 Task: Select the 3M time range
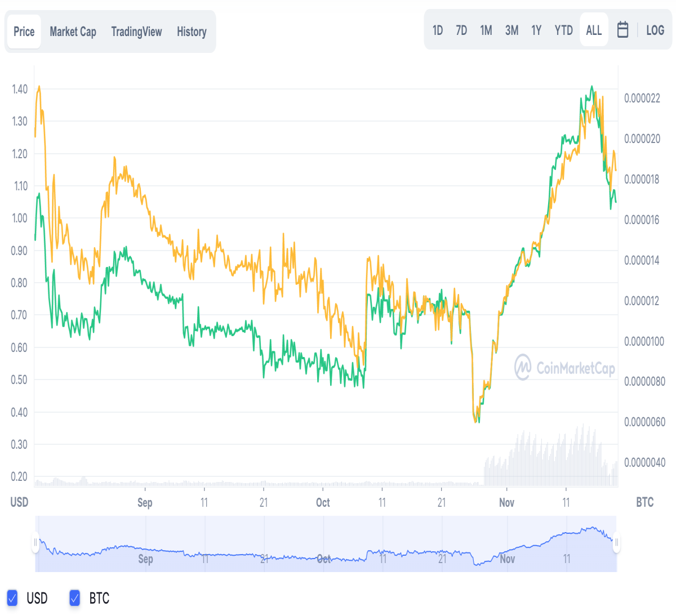coord(512,30)
